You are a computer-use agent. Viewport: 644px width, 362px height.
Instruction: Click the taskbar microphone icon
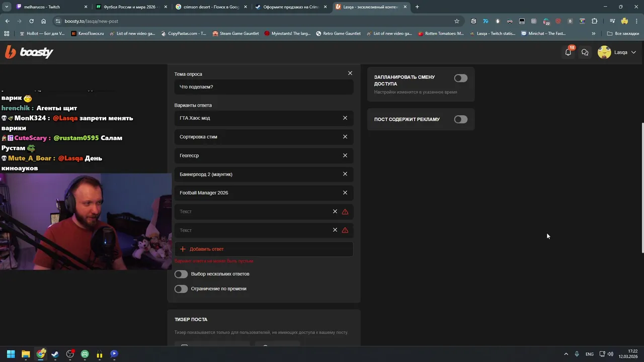[577, 354]
